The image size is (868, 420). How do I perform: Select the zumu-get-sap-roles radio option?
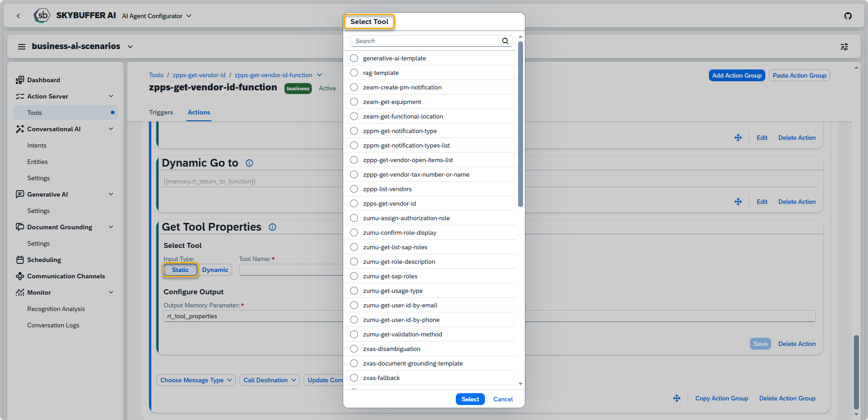[x=354, y=276]
